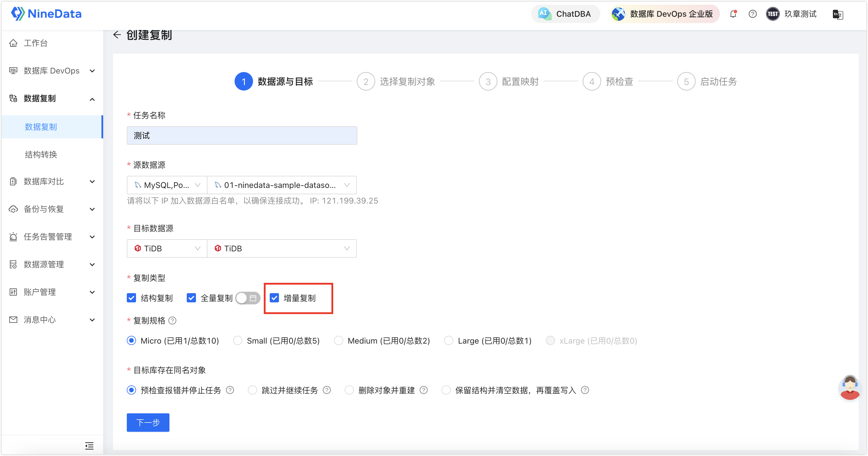Open the 结构转换 submenu item
This screenshot has width=868, height=456.
[x=52, y=154]
